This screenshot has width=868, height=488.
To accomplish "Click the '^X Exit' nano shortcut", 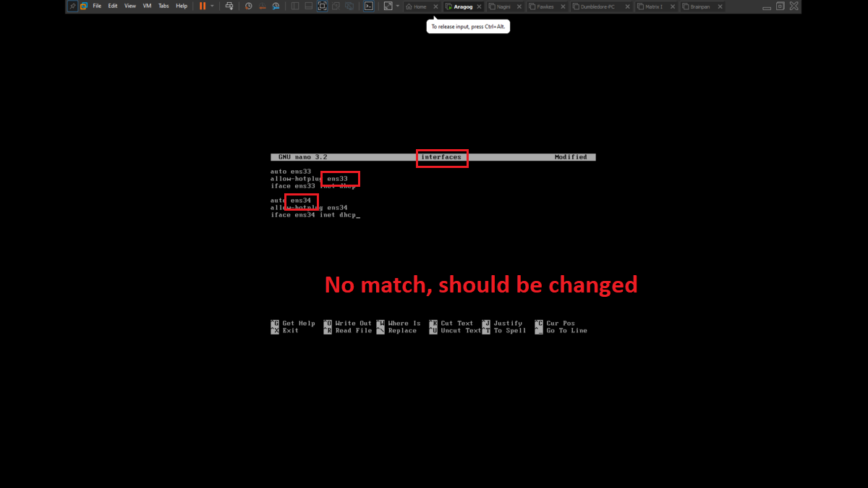I will click(x=285, y=331).
